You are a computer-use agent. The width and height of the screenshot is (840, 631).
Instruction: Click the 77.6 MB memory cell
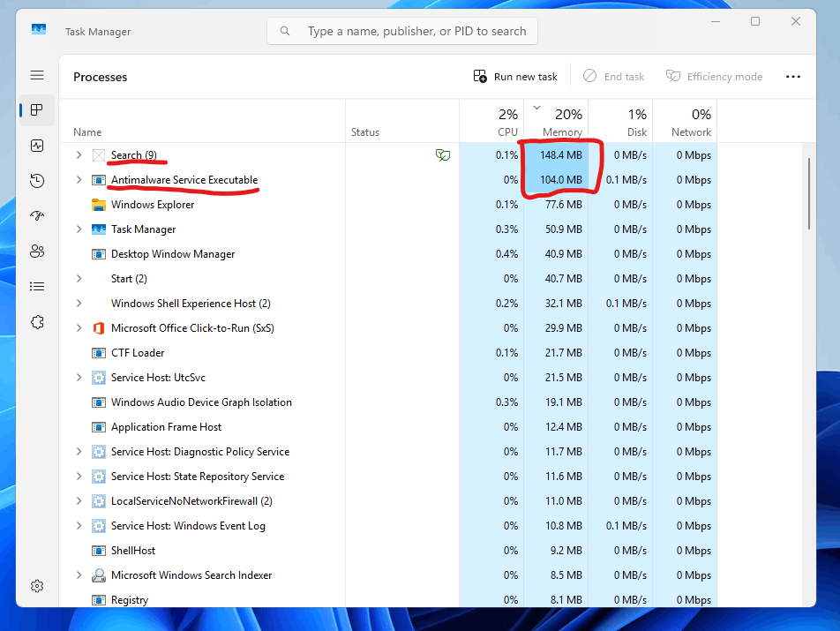point(556,205)
